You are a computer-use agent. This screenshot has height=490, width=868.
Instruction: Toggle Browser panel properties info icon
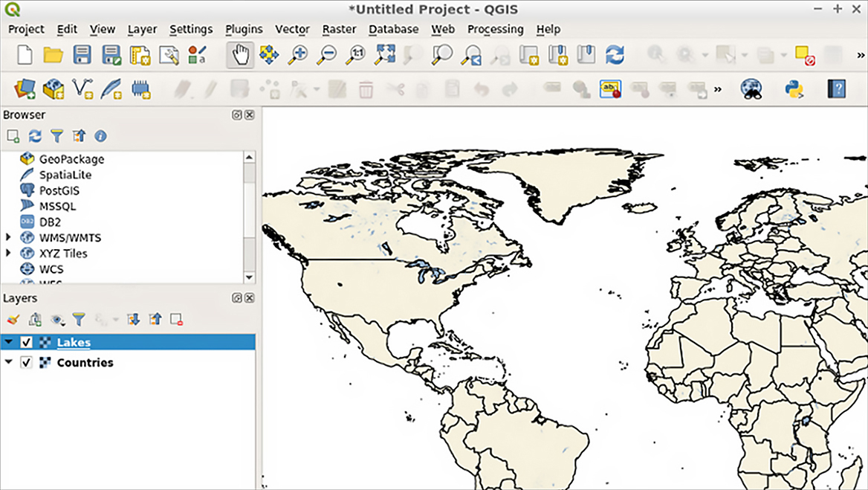pyautogui.click(x=100, y=135)
